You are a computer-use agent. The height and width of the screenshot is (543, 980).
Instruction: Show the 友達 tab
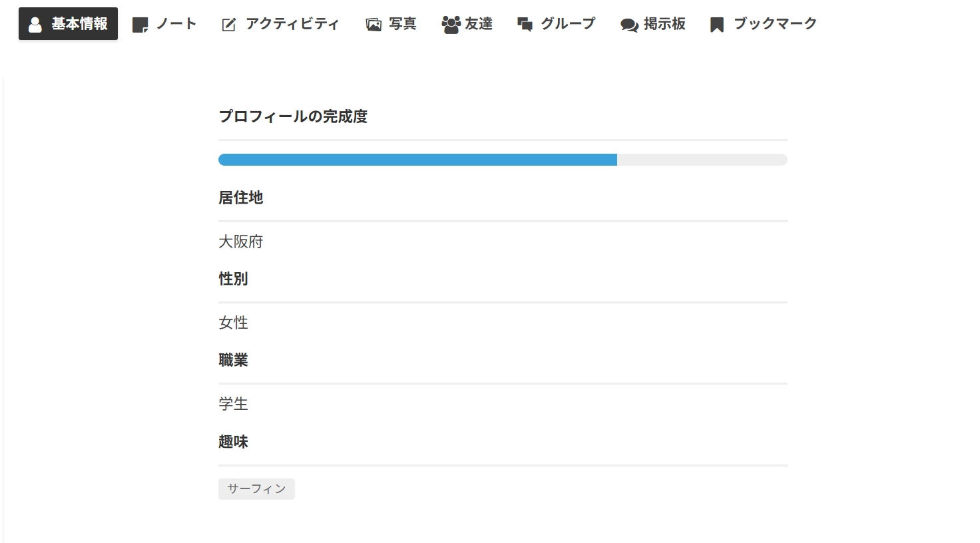(479, 24)
